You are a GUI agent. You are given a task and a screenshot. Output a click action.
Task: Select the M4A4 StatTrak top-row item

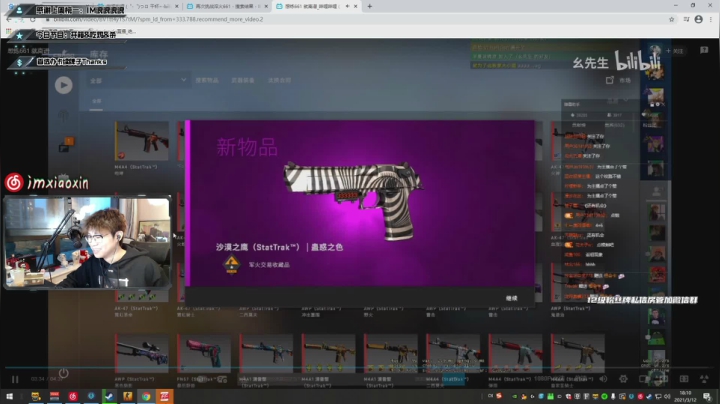(142, 141)
